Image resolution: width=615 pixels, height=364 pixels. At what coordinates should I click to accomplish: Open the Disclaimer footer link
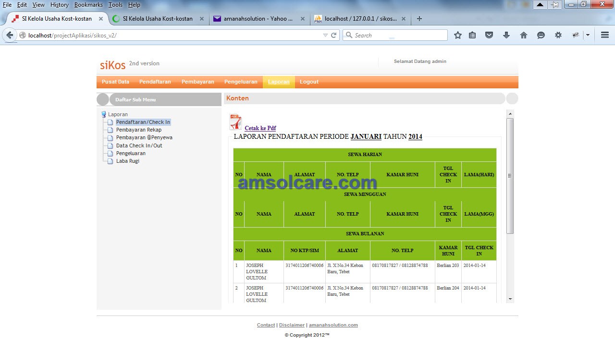292,325
